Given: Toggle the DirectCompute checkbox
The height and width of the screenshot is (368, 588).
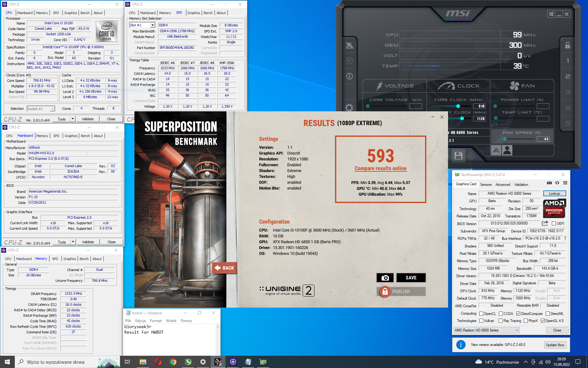Looking at the screenshot, I should [518, 313].
